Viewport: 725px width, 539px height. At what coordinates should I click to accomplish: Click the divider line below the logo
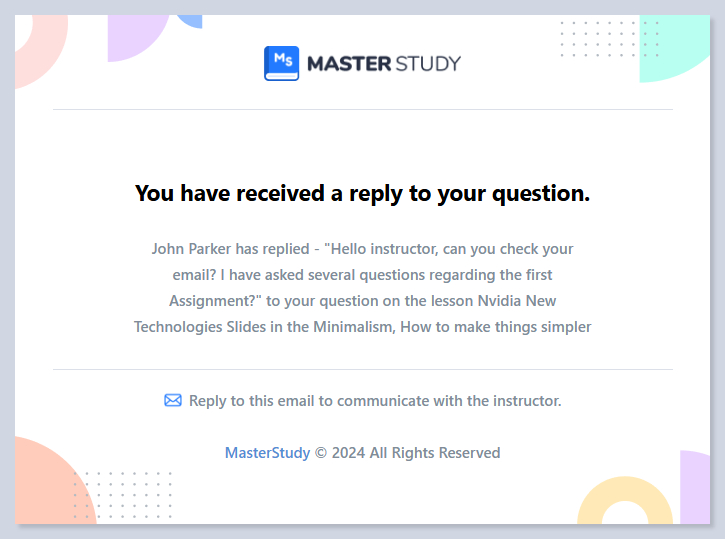pyautogui.click(x=362, y=109)
